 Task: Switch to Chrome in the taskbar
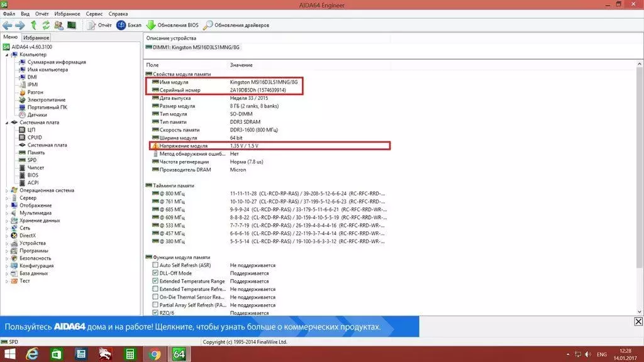pos(155,354)
